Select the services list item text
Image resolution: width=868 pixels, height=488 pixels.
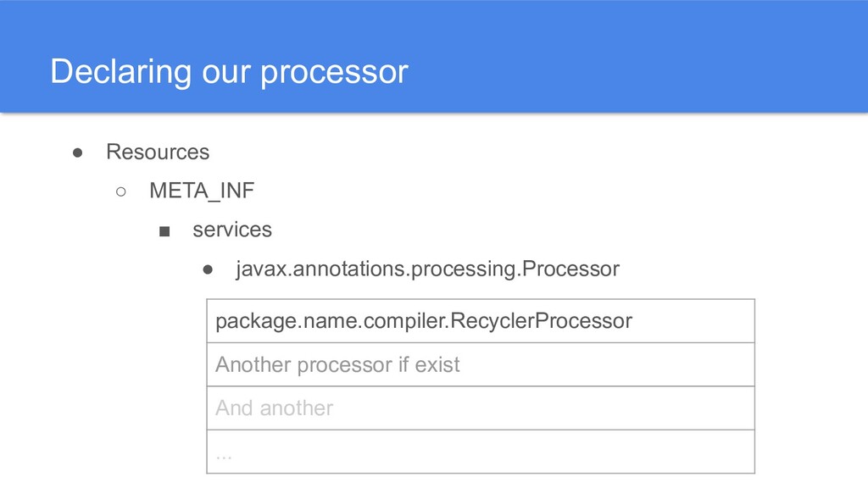[x=231, y=230]
